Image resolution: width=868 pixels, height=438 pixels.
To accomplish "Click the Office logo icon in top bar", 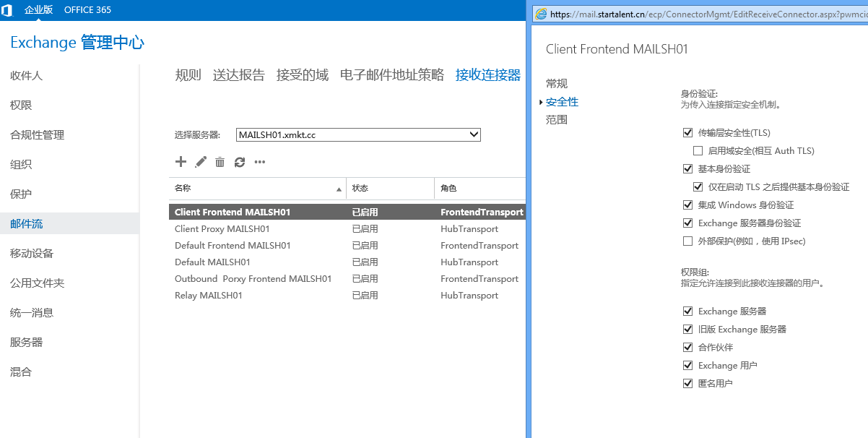I will 6,10.
